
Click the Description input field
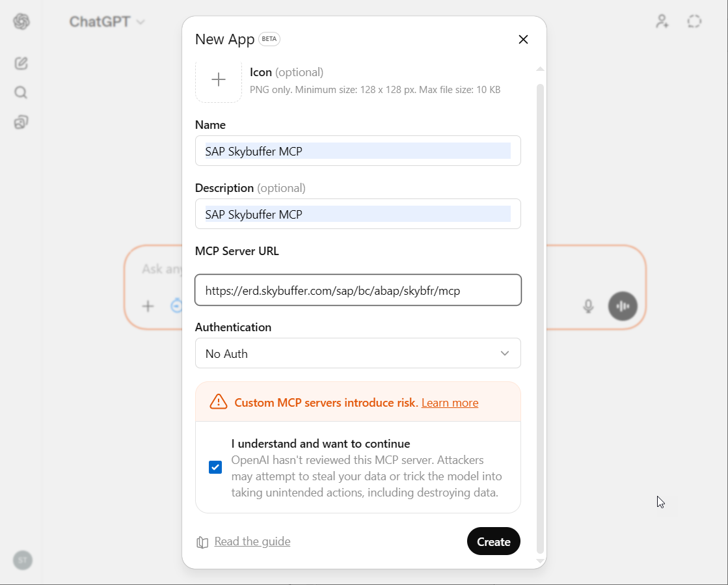358,214
